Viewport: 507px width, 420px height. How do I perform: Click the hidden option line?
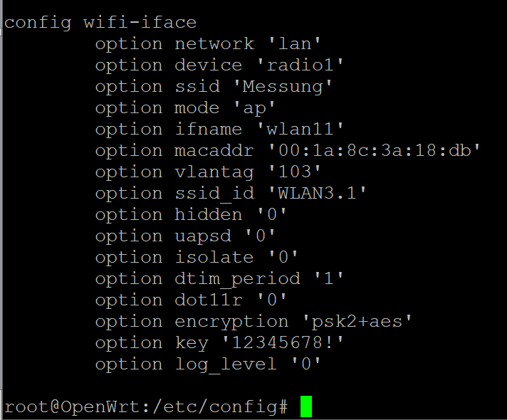tap(191, 215)
